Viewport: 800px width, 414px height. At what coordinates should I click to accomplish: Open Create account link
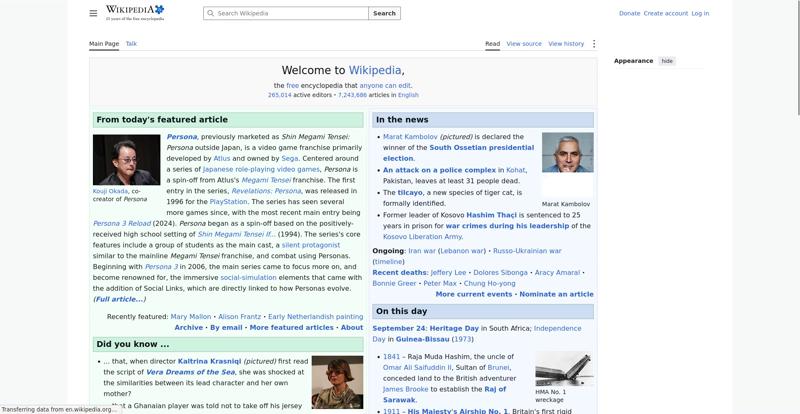(x=666, y=13)
